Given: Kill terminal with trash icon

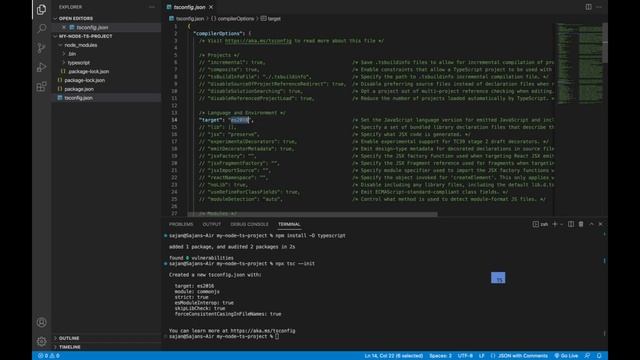Looking at the screenshot, I should 581,224.
